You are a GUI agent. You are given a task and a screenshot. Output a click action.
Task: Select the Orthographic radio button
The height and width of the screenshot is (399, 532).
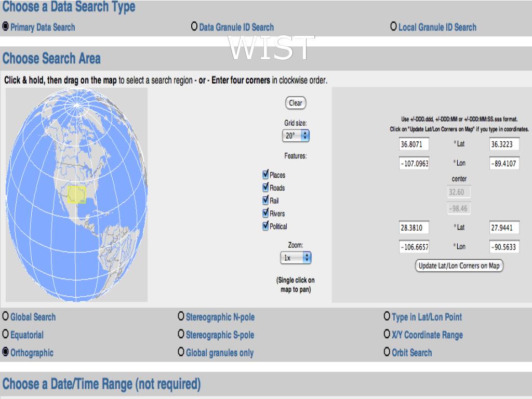point(5,352)
